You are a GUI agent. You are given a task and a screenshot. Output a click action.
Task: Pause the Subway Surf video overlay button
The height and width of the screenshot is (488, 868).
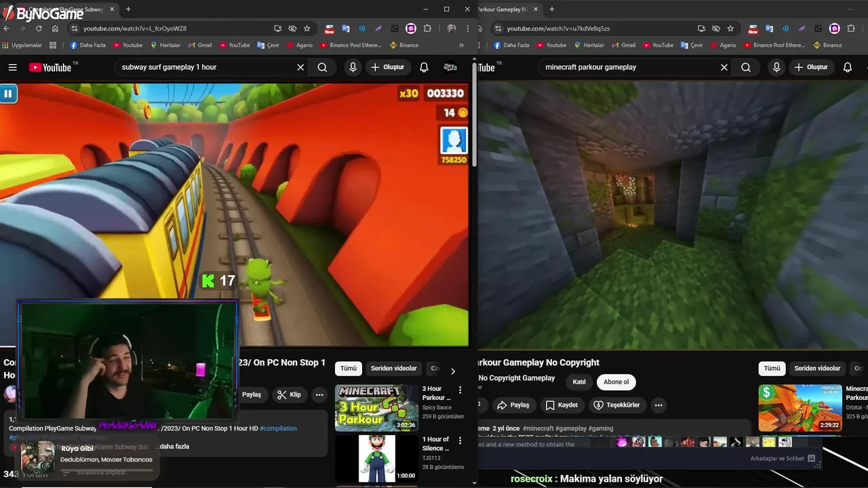point(7,94)
